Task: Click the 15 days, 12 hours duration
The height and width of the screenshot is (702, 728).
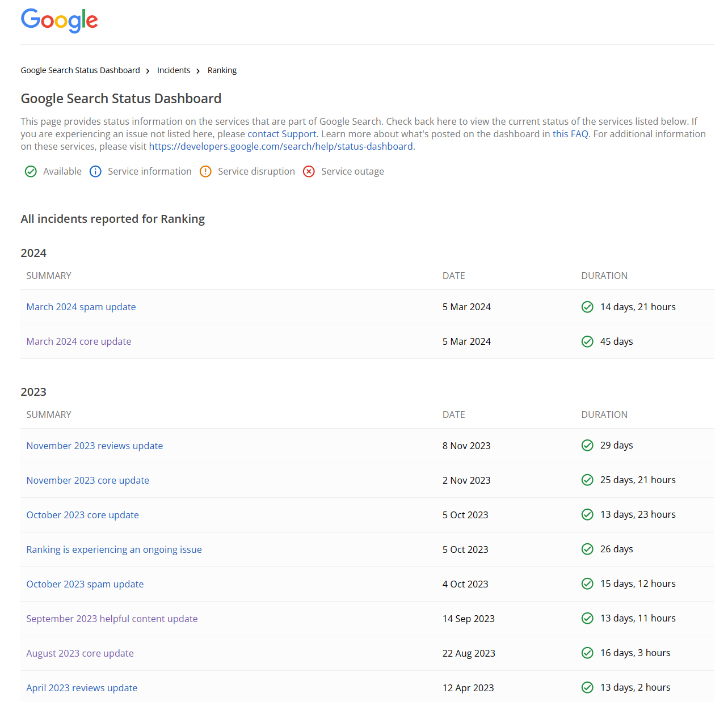Action: coord(638,583)
